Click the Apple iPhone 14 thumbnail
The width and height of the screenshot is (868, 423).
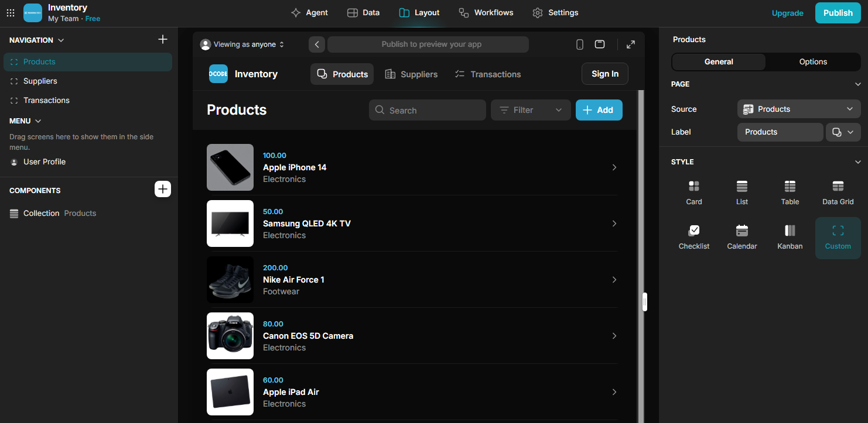point(230,167)
